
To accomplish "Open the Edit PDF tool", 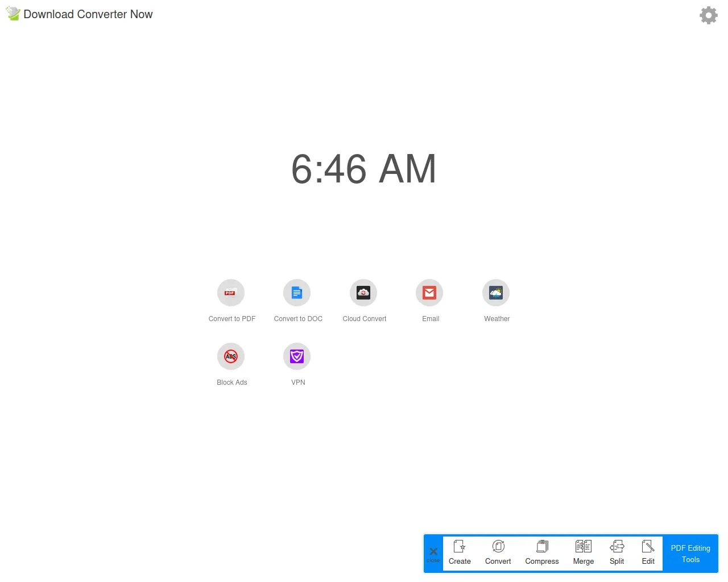I will [x=648, y=553].
